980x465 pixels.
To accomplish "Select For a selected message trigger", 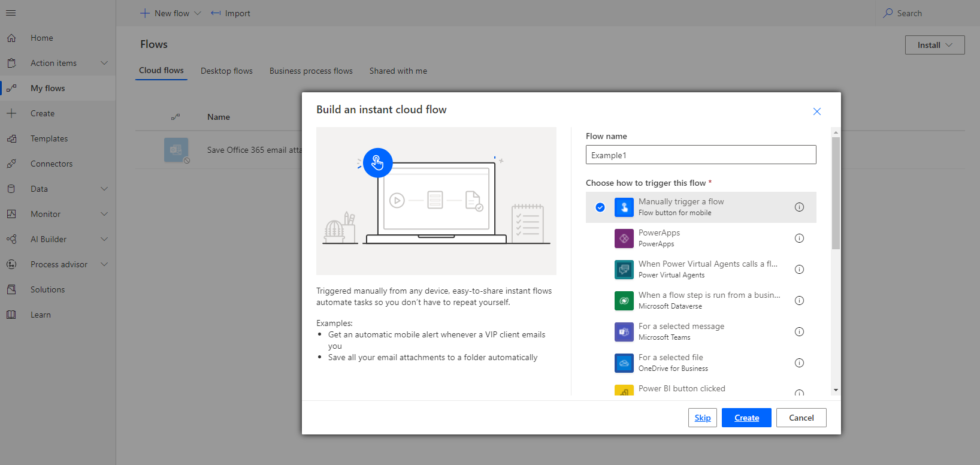I will tap(701, 332).
